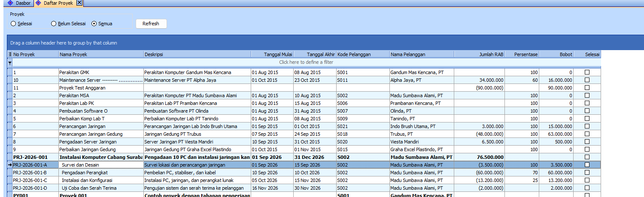Click the 63.000.000 Bobot value
Screen dimensions: 644x197
point(556,134)
